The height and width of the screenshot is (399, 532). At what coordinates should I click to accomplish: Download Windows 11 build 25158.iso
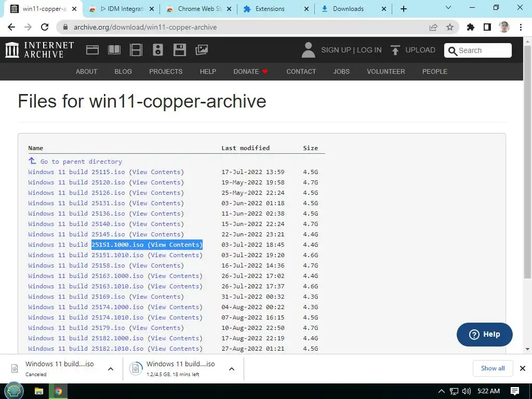77,265
